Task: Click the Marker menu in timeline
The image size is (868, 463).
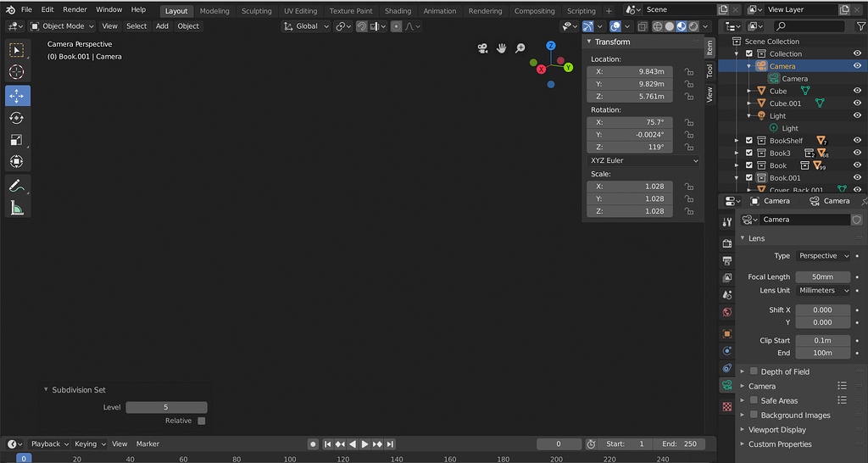Action: click(147, 444)
